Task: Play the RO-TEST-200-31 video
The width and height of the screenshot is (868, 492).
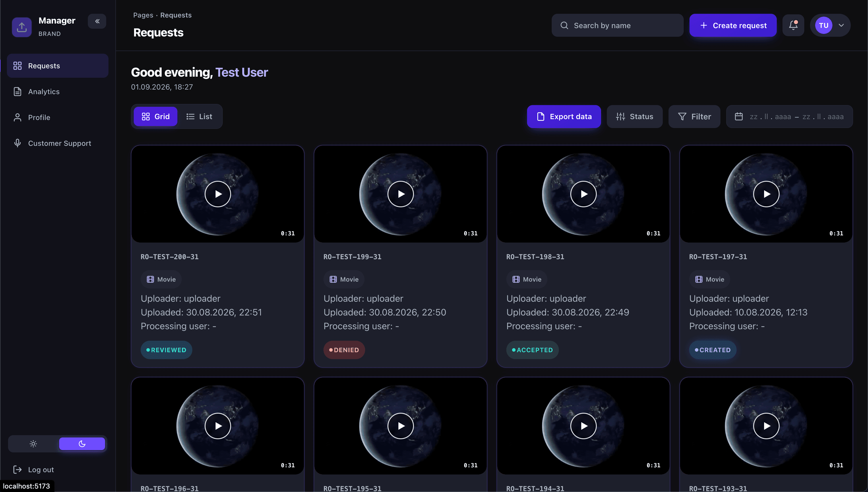Action: 218,194
